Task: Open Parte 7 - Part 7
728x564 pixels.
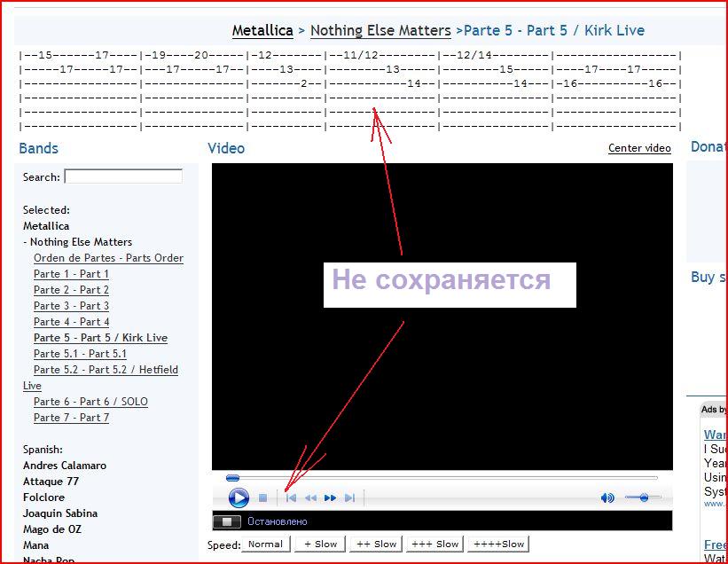Action: pos(71,418)
